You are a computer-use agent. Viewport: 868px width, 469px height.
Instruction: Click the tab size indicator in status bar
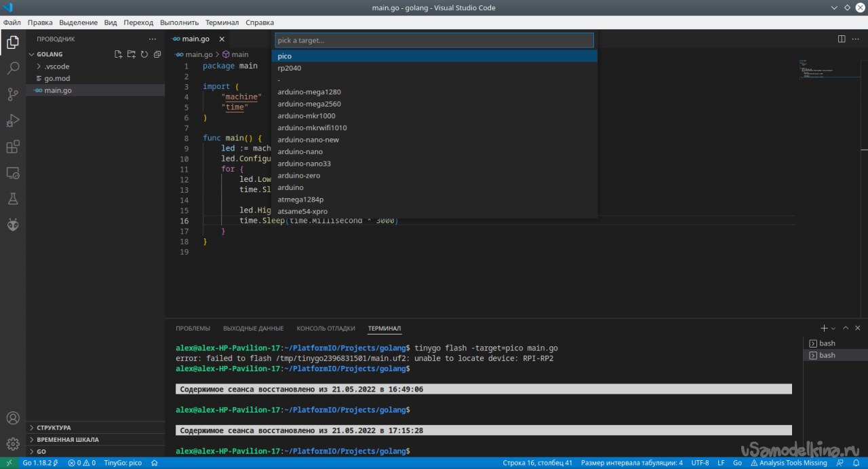631,463
